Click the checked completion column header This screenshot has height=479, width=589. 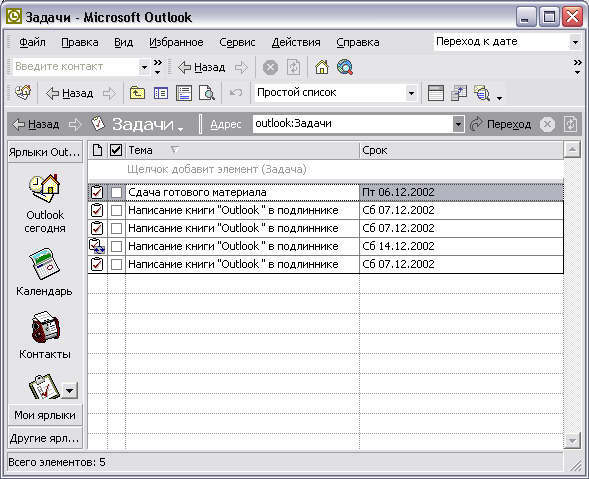tap(116, 151)
